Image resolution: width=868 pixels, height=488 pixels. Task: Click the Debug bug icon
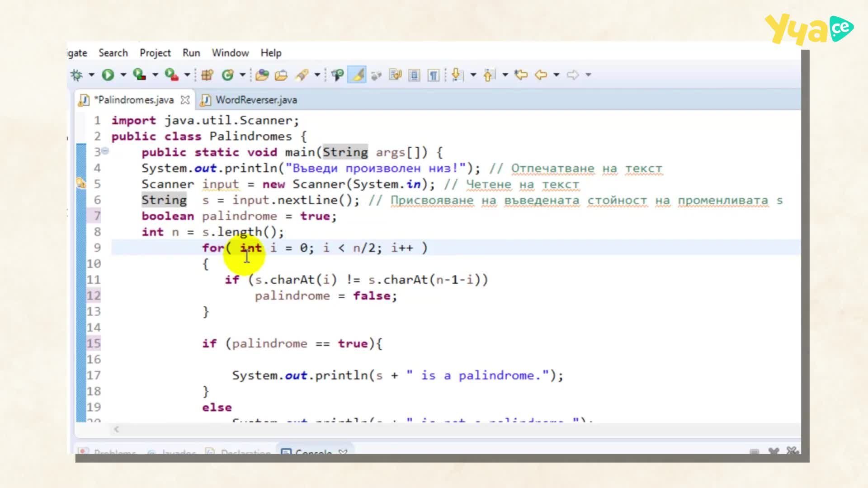(77, 75)
